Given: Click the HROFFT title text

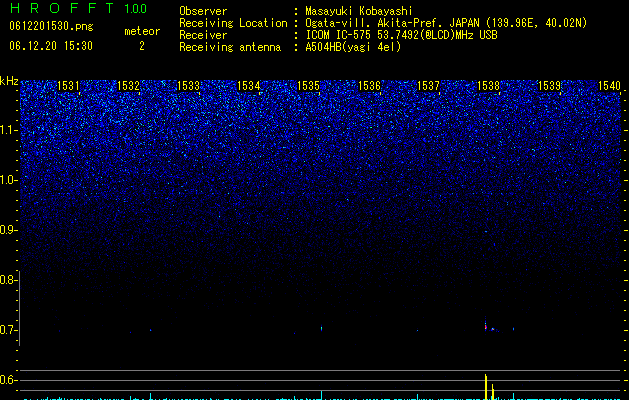Looking at the screenshot, I should point(62,8).
